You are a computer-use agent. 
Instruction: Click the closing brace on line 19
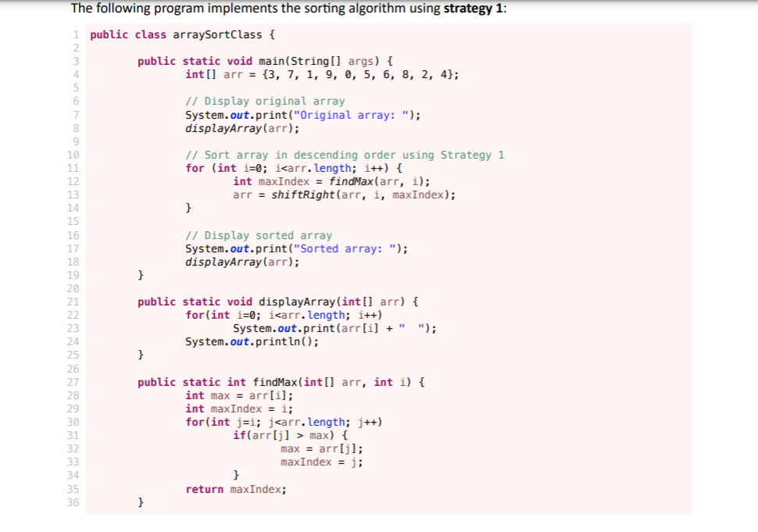(141, 274)
